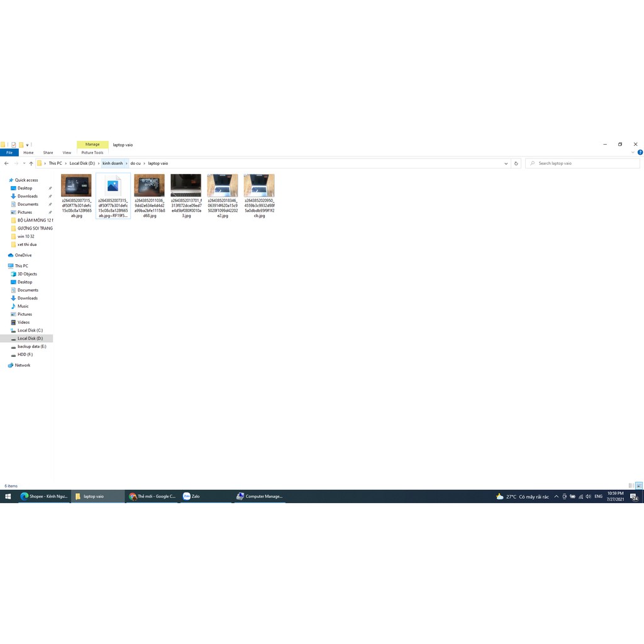Open the Zalo app from taskbar
The width and height of the screenshot is (644, 644).
[x=192, y=496]
